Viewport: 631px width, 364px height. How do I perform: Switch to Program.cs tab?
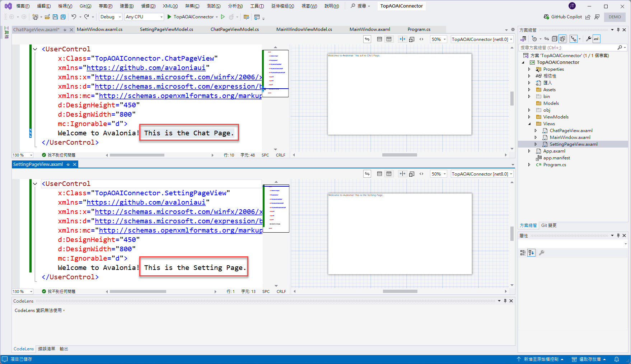(419, 29)
